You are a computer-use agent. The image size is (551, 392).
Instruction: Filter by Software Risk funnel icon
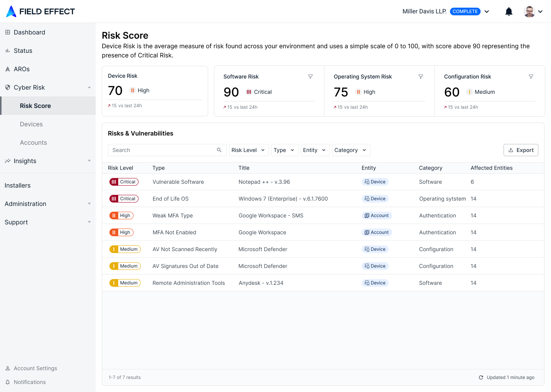point(311,77)
